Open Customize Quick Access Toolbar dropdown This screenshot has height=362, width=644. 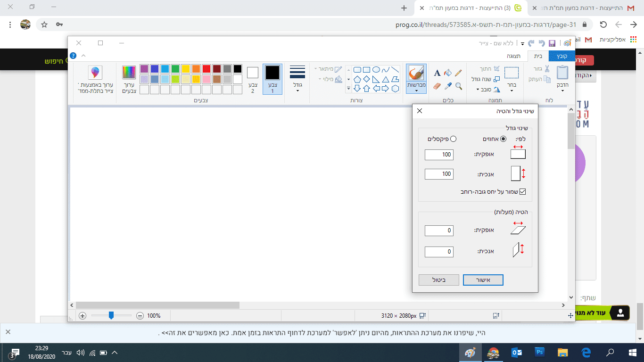click(522, 43)
